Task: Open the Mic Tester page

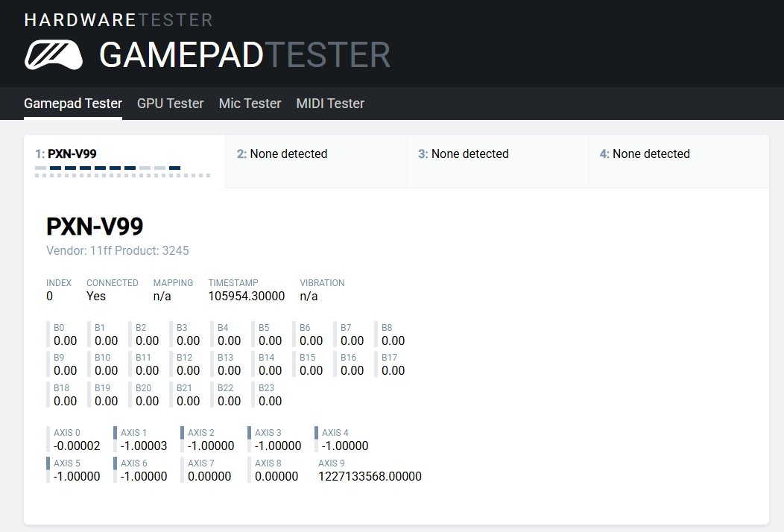Action: point(250,104)
